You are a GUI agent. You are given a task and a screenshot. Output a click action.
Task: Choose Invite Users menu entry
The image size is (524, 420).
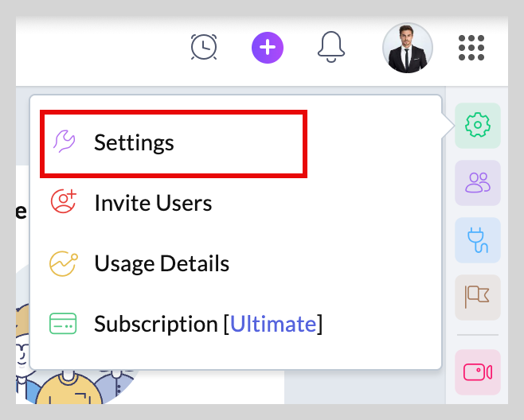[153, 203]
